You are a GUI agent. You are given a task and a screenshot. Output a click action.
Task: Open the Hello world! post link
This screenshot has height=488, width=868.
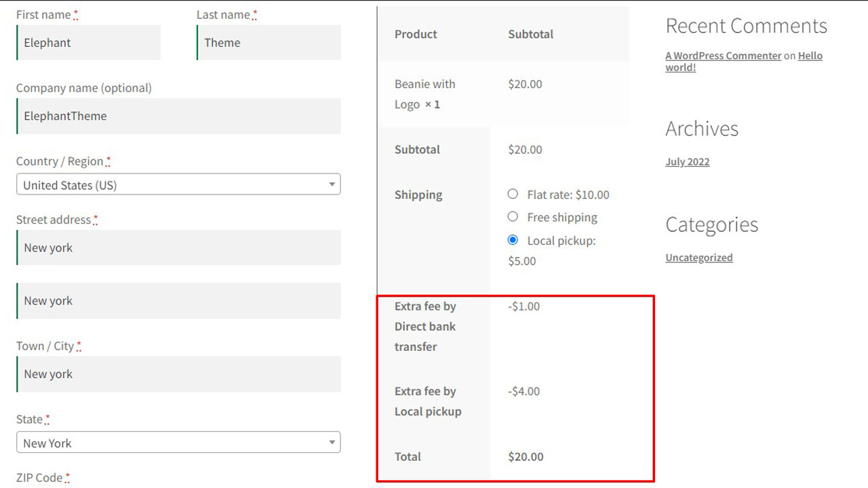click(x=810, y=56)
